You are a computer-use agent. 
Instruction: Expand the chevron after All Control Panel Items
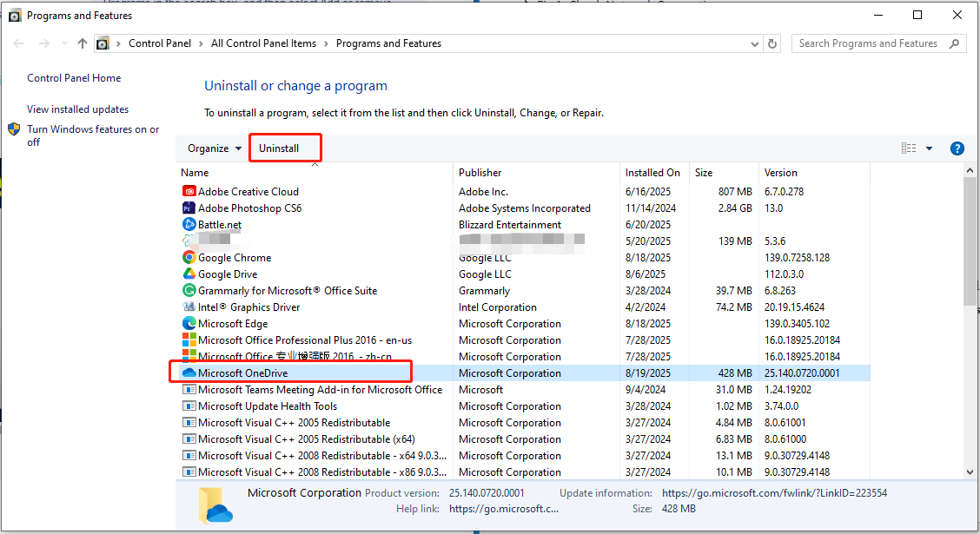point(326,43)
